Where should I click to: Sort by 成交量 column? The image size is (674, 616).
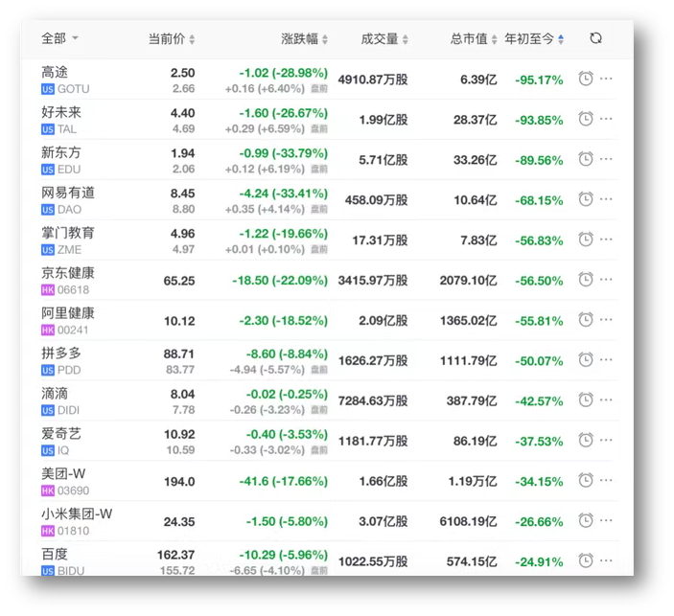click(x=384, y=38)
